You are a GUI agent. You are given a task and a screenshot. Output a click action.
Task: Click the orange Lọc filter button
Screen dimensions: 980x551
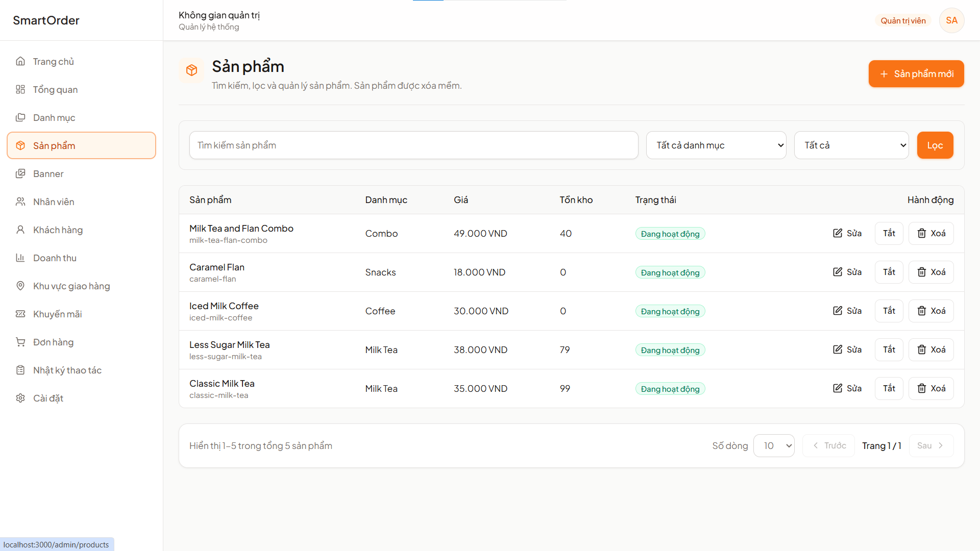click(x=935, y=145)
